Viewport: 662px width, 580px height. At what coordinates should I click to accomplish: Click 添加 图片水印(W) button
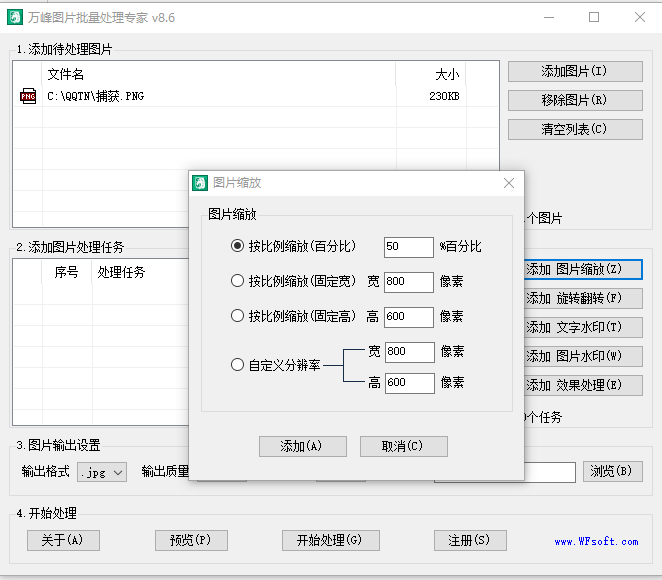click(583, 356)
